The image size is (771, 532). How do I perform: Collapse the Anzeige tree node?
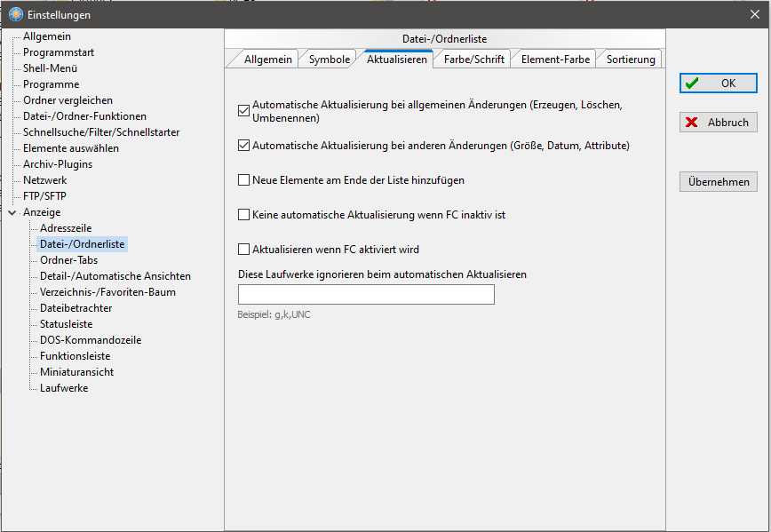[x=11, y=212]
